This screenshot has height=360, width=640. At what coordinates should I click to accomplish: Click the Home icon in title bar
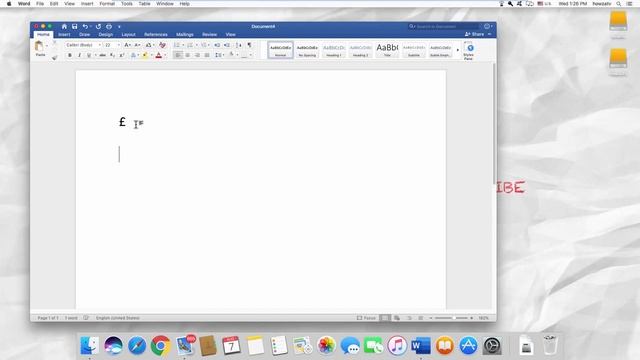(64, 27)
